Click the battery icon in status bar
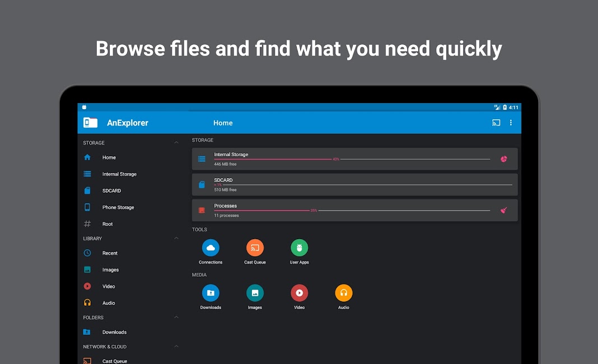This screenshot has height=364, width=598. (504, 107)
